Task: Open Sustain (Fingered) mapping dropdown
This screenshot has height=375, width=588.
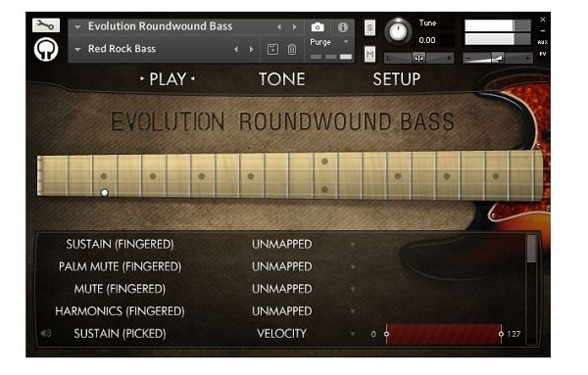Action: point(353,245)
